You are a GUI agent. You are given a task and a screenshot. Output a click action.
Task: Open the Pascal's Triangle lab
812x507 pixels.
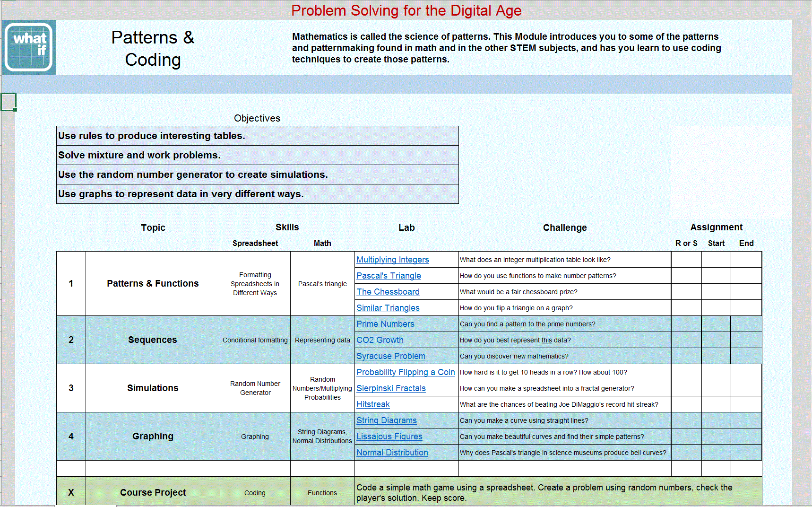[x=389, y=276]
